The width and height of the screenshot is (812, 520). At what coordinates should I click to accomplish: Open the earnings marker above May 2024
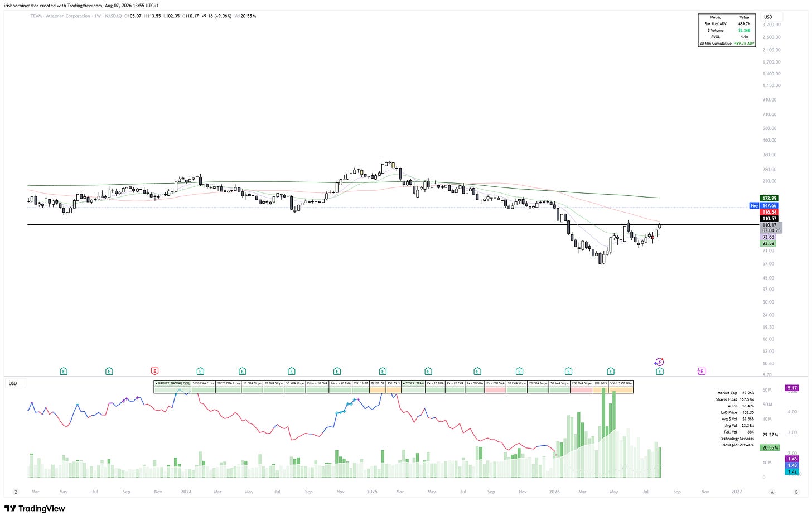point(243,371)
